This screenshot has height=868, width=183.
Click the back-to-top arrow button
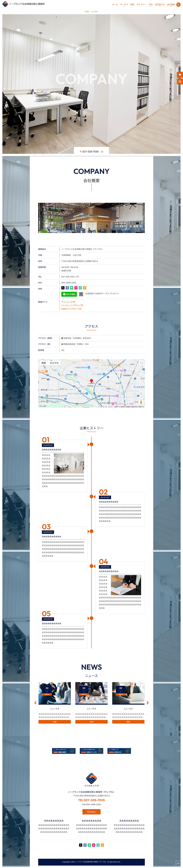178,863
